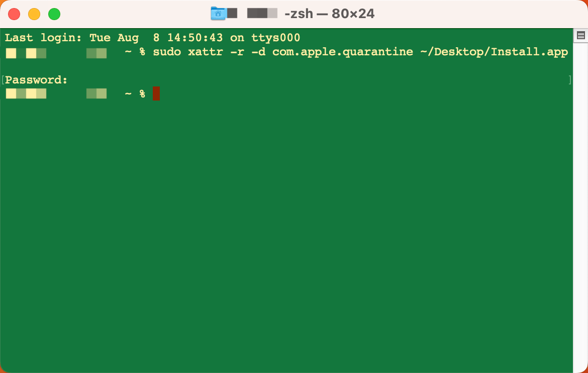This screenshot has height=373, width=588.
Task: Click the left bracket mark beside Password
Action: [3, 80]
